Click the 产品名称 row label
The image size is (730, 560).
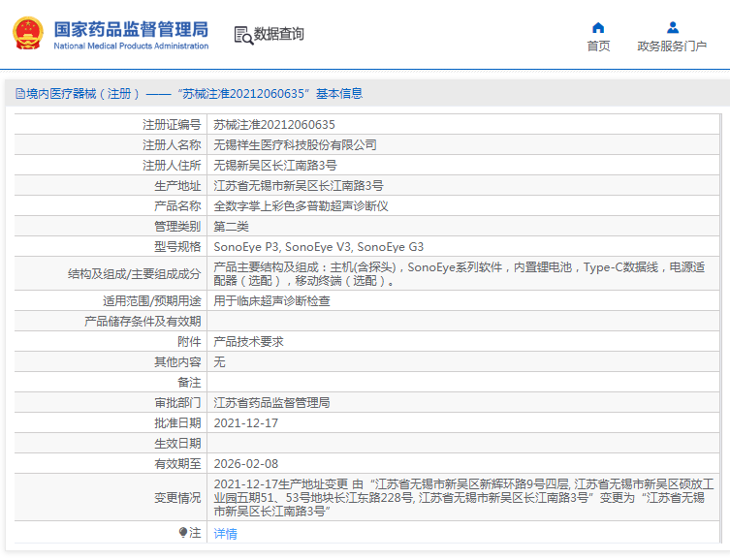click(177, 206)
